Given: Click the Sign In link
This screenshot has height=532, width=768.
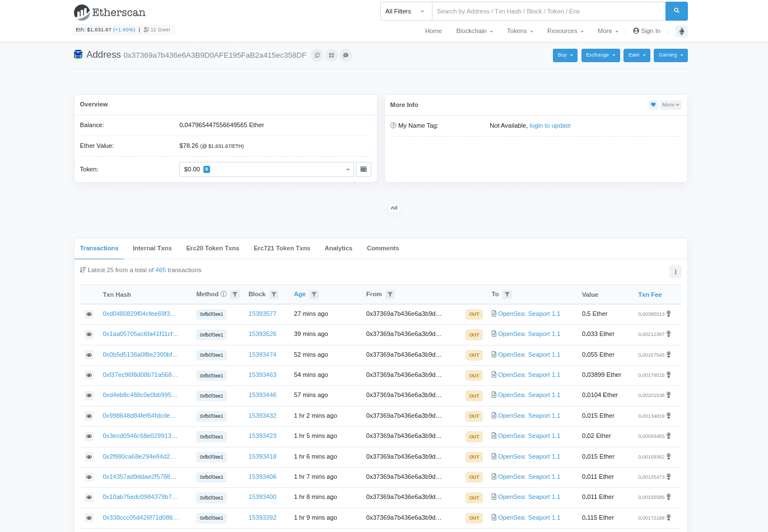Looking at the screenshot, I should coord(646,31).
